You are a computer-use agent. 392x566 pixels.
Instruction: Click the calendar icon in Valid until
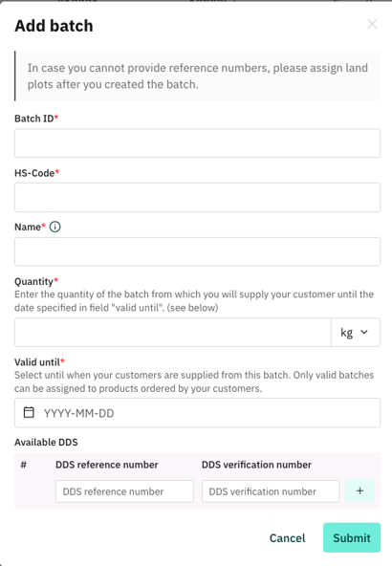click(x=29, y=412)
